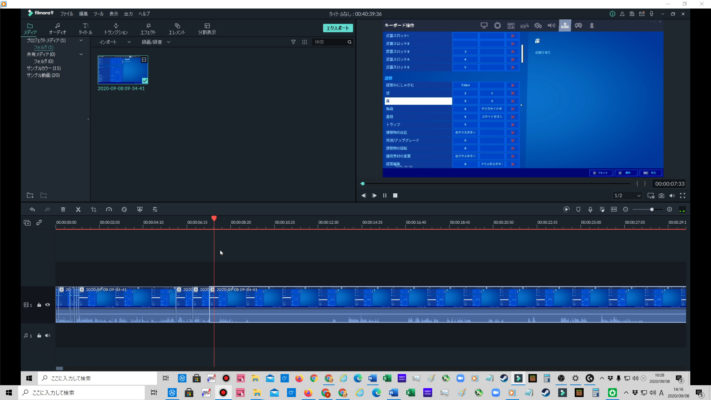Image resolution: width=711 pixels, height=400 pixels.
Task: Toggle the lock on video track 1
Action: (x=39, y=305)
